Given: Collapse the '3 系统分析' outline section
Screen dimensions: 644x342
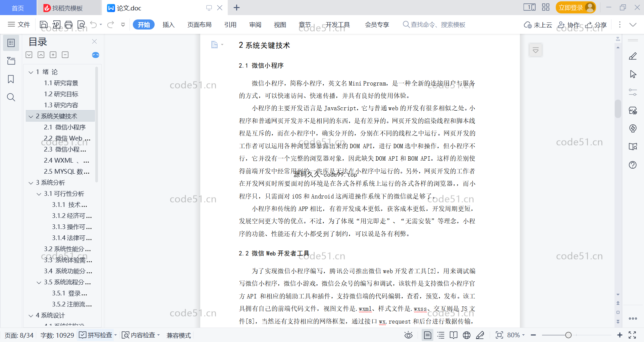Looking at the screenshot, I should point(31,183).
